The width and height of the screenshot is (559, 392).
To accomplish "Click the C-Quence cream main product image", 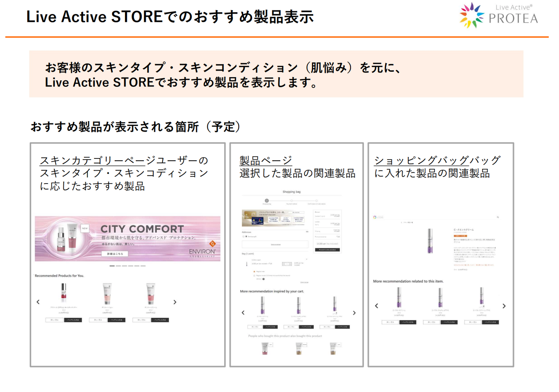I will [x=430, y=241].
